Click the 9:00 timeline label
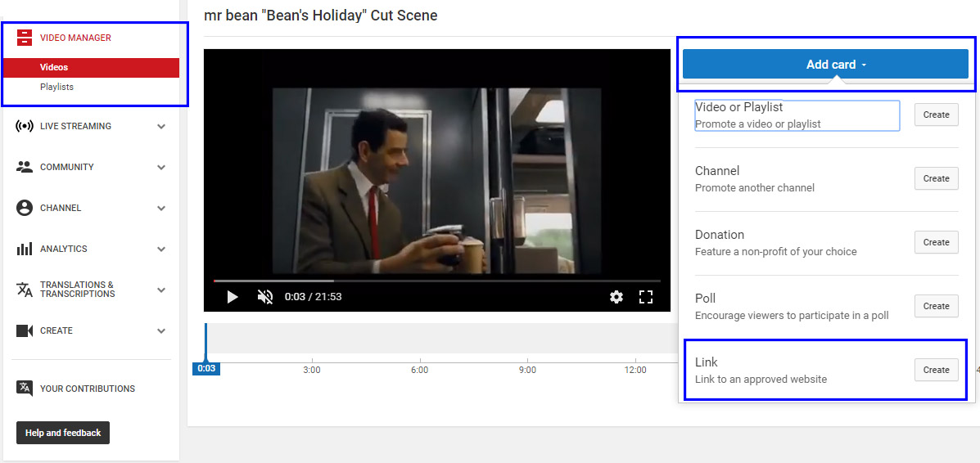Viewport: 980px width, 463px height. coord(527,370)
